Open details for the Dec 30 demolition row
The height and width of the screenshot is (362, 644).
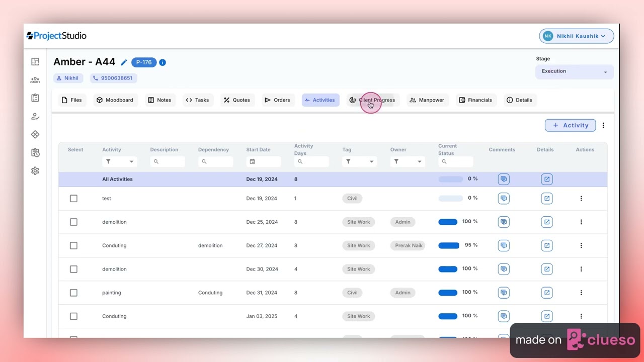click(547, 269)
